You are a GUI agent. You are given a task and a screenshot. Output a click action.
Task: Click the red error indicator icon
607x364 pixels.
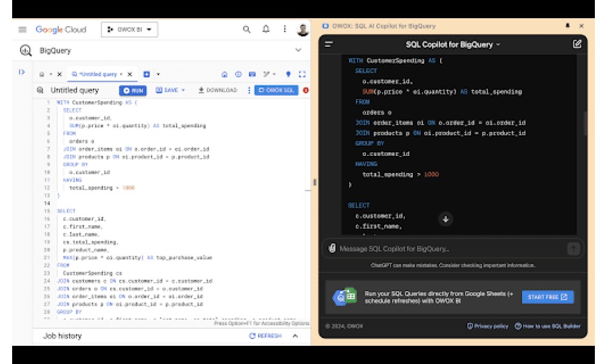(x=306, y=90)
